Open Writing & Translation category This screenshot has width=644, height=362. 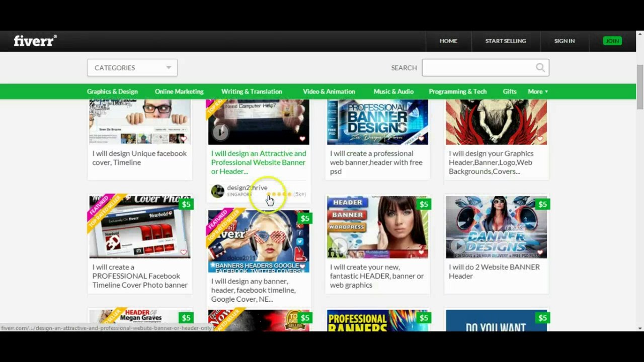pos(252,92)
